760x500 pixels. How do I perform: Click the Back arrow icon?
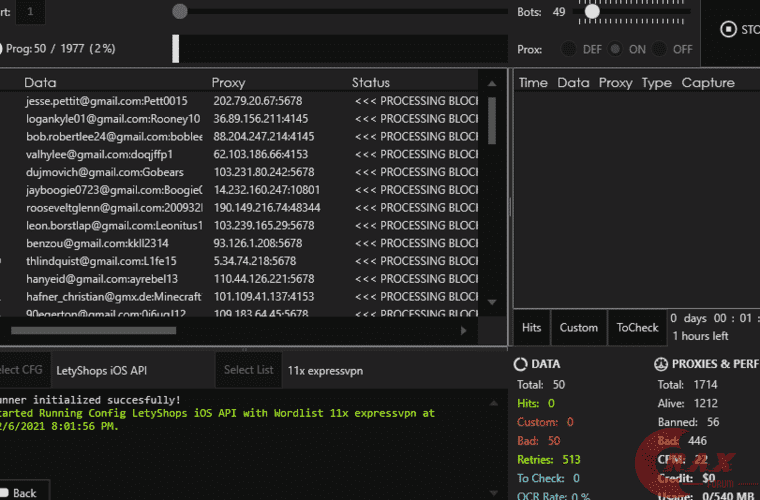[x=3, y=492]
